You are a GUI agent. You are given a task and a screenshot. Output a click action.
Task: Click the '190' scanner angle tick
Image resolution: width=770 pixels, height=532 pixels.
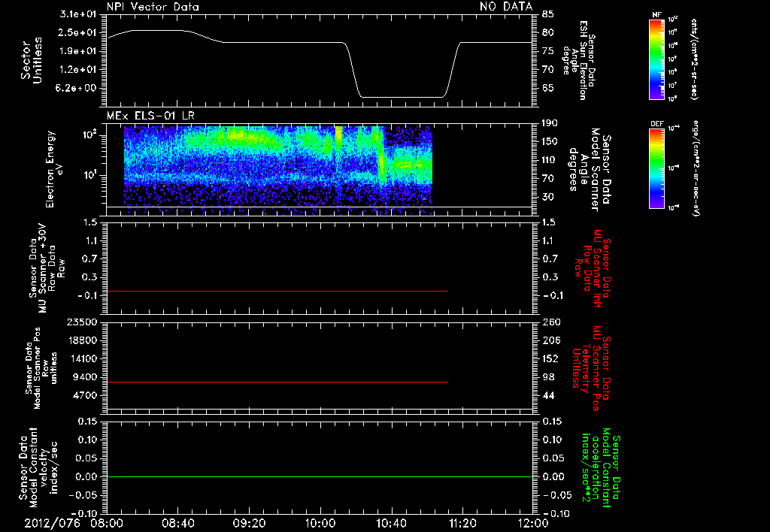click(550, 123)
